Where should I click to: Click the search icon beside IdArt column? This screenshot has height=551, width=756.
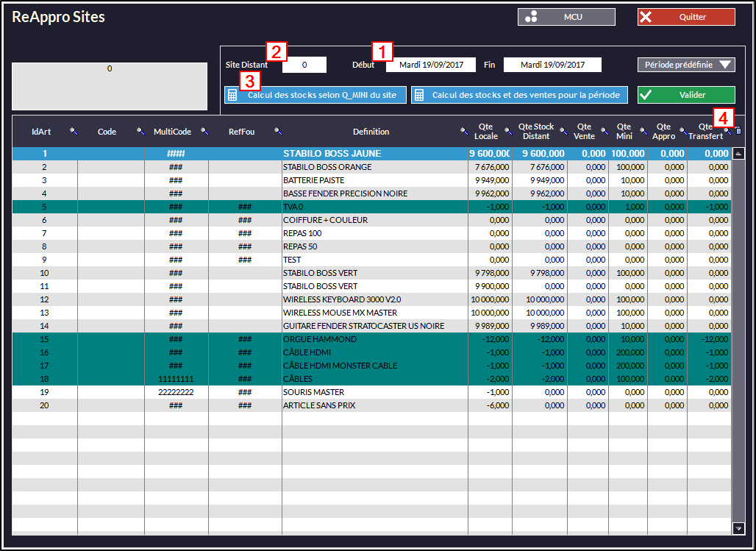(73, 131)
